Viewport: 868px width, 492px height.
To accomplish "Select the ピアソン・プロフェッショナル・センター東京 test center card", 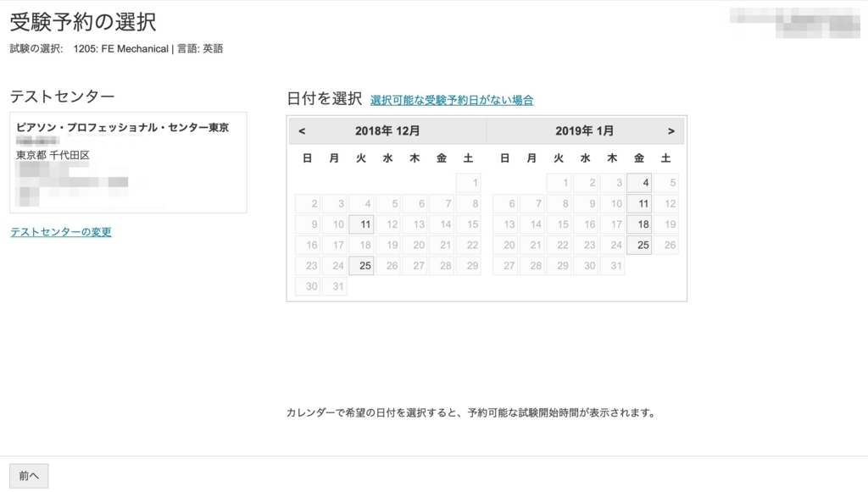I will coord(128,161).
